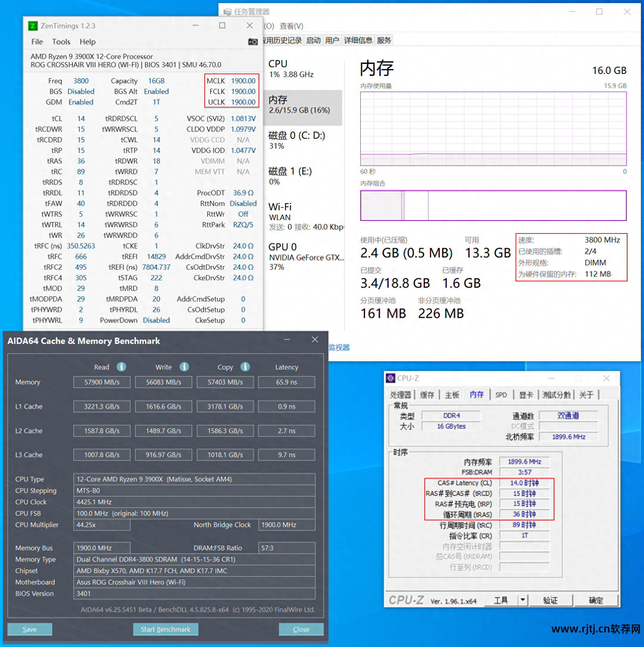Click the VSOC (SVI2) 1.0813V value

pyautogui.click(x=243, y=119)
